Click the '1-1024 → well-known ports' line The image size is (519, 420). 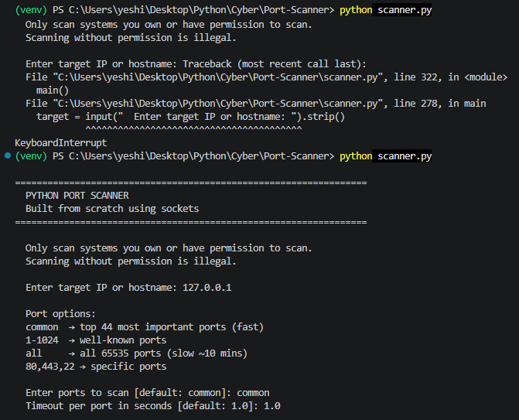[x=96, y=340]
